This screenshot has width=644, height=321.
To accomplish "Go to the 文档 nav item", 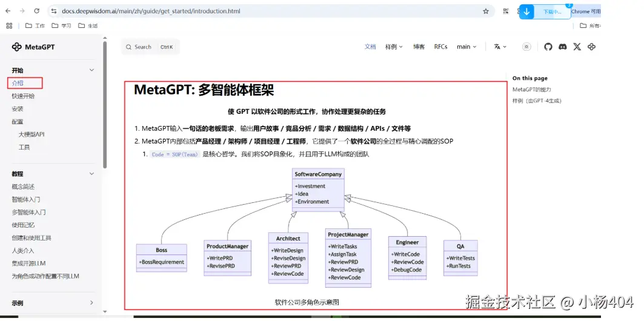I will [370, 47].
